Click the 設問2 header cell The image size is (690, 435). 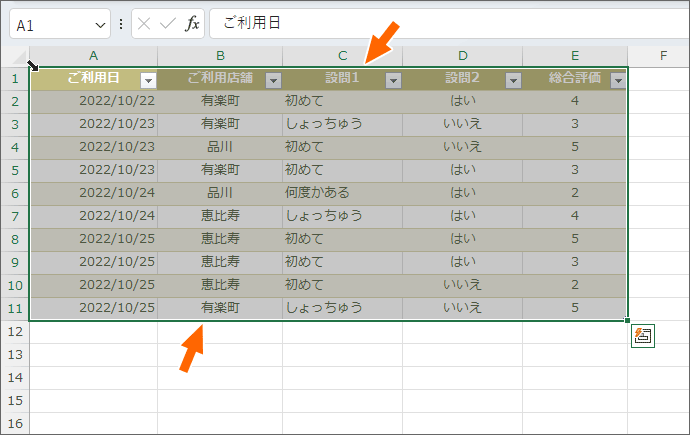(x=462, y=79)
